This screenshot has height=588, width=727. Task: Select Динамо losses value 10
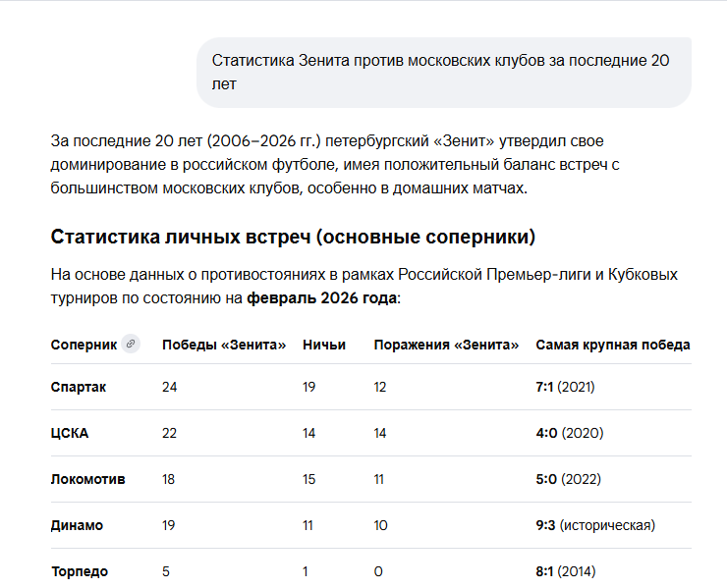(380, 525)
